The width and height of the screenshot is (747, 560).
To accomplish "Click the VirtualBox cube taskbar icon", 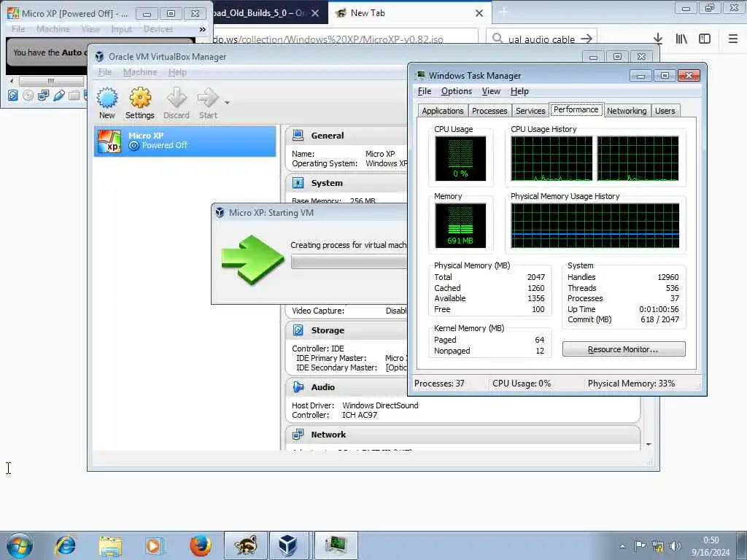I will (x=288, y=545).
